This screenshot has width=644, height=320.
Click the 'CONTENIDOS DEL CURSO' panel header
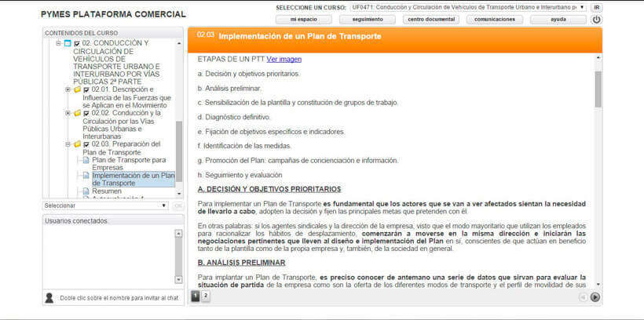click(113, 33)
